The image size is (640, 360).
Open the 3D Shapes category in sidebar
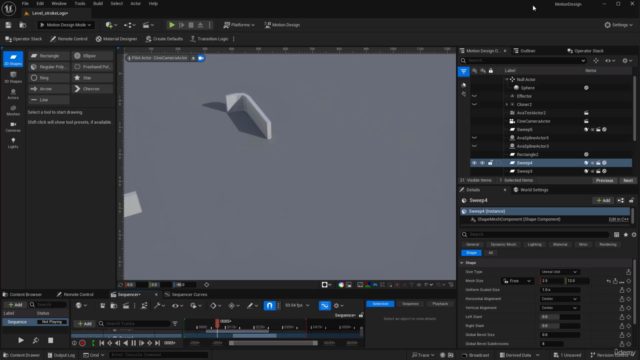[13, 77]
